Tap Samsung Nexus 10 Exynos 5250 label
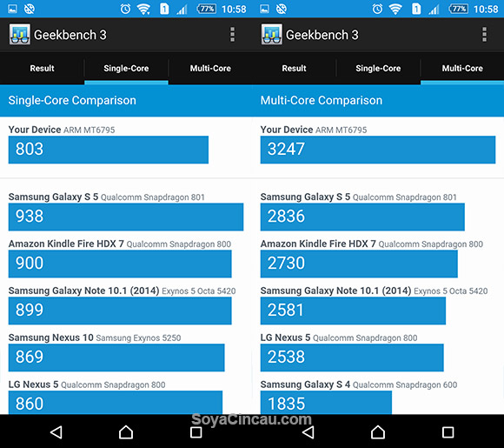 [x=95, y=338]
